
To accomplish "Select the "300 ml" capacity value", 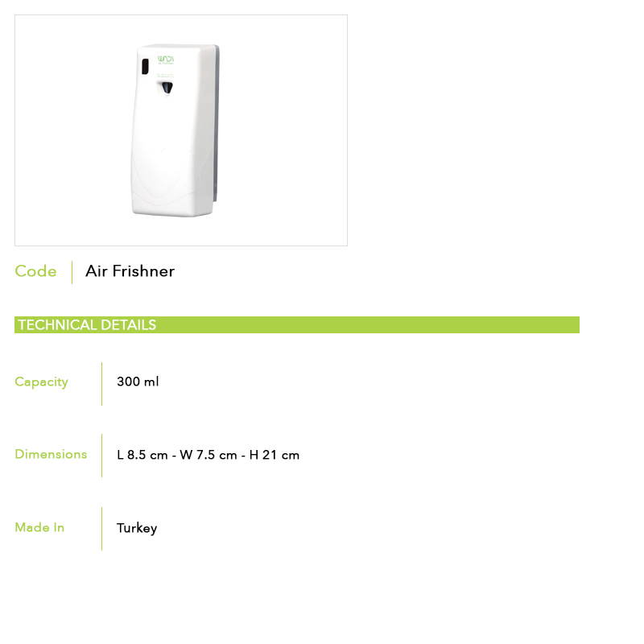I will coord(138,382).
